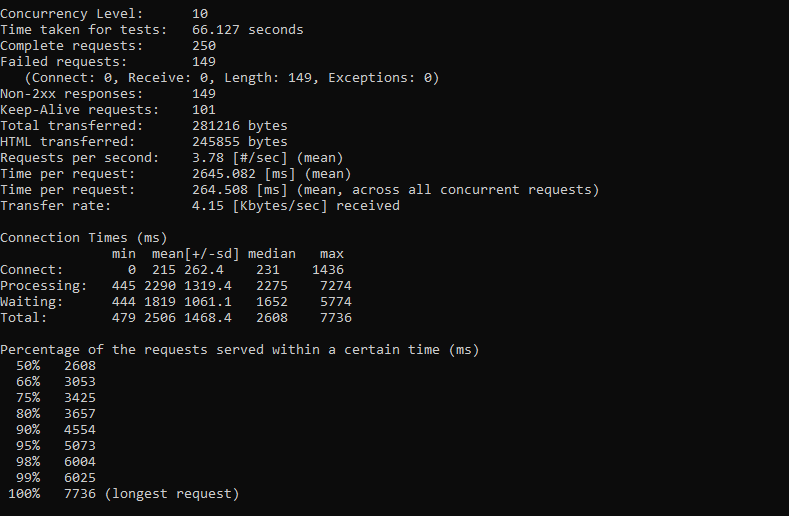The width and height of the screenshot is (789, 516).
Task: Click the 90% percentile value 4554
Action: tap(80, 430)
